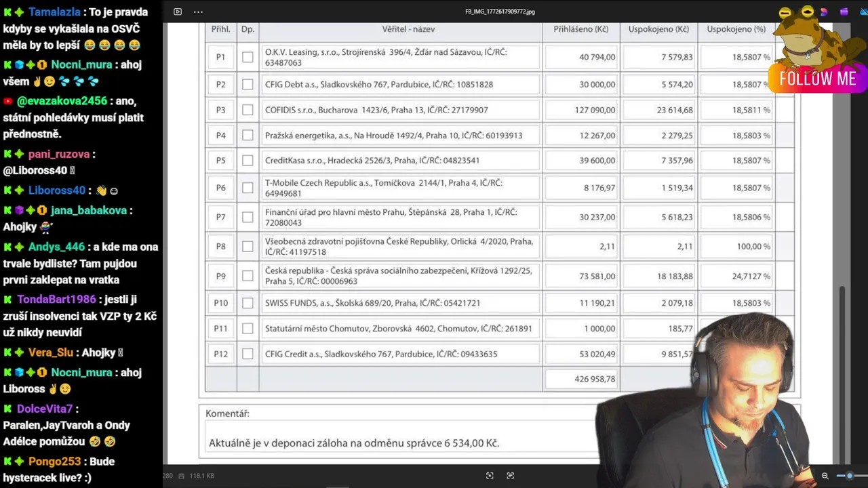Image resolution: width=868 pixels, height=488 pixels.
Task: Click chat username Vera_Slu
Action: click(51, 352)
